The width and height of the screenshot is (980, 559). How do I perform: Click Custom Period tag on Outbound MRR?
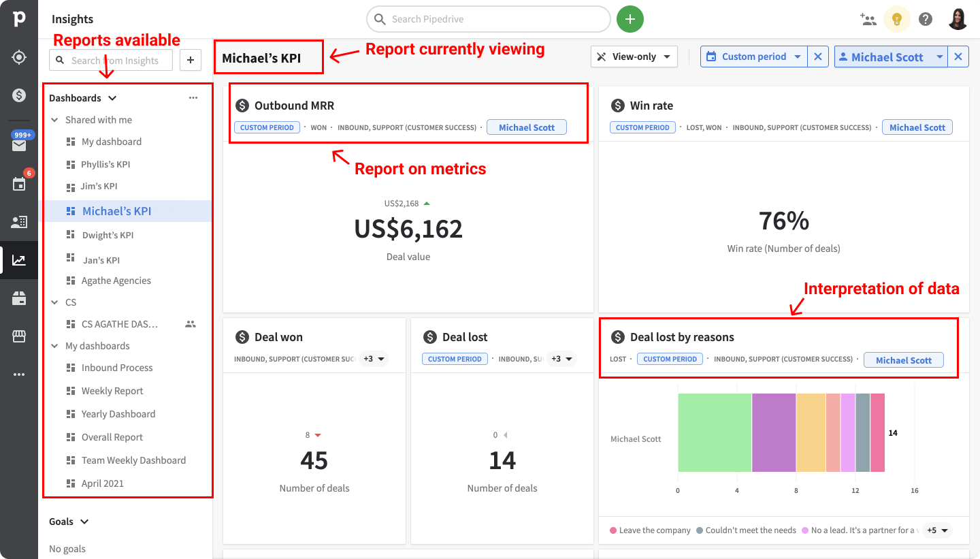coord(267,127)
